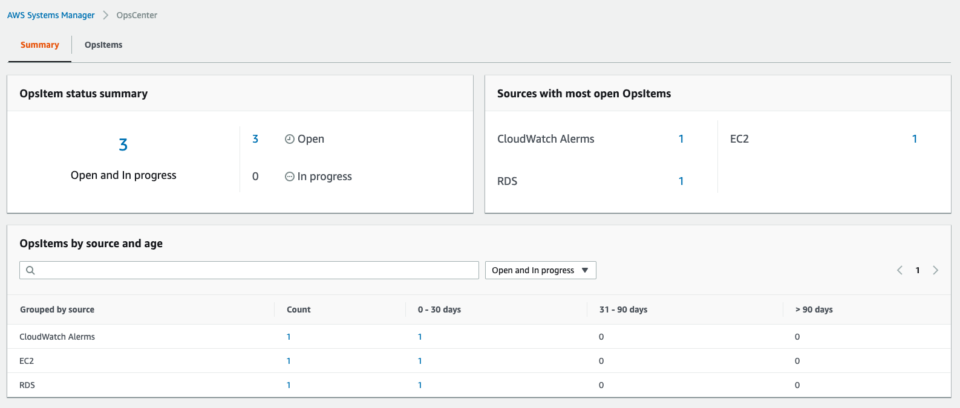Click the > 90 days column header

click(x=814, y=309)
